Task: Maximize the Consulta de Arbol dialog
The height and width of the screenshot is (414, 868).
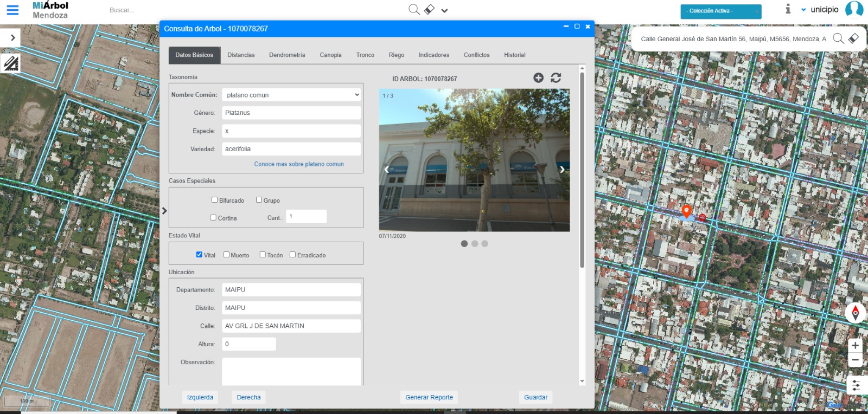Action: [577, 26]
